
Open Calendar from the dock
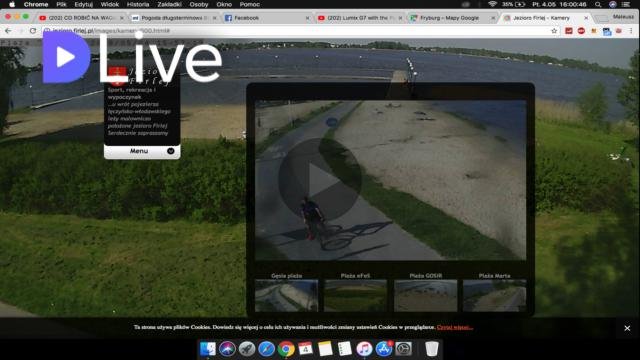tap(305, 349)
